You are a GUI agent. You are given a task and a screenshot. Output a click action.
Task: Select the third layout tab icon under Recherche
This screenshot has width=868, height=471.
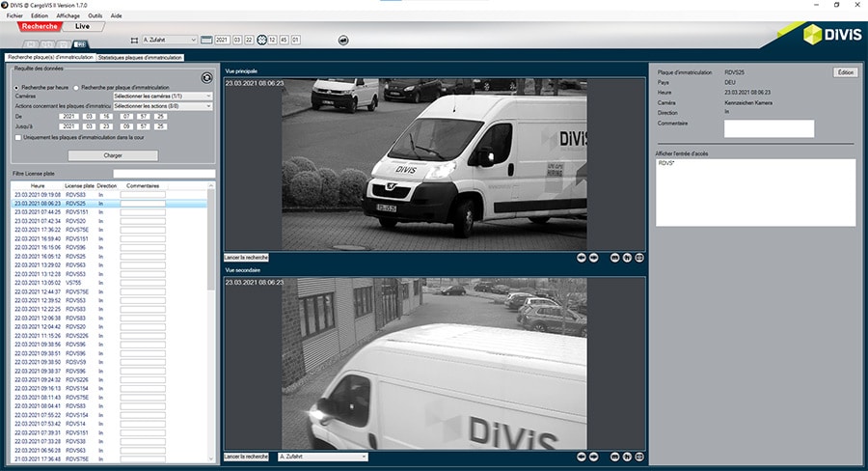tap(65, 44)
